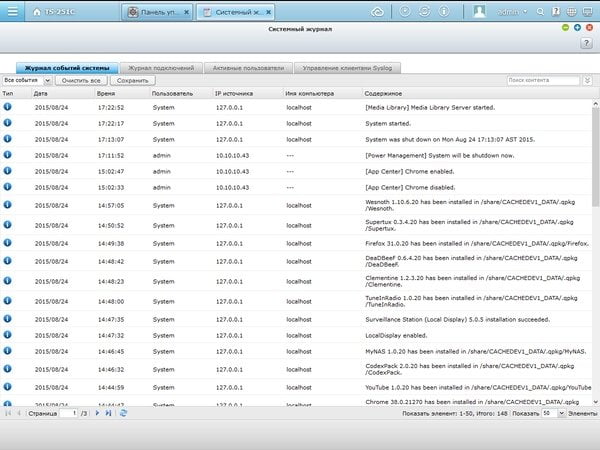Click the admin user avatar
The height and width of the screenshot is (450, 600).
(x=479, y=11)
